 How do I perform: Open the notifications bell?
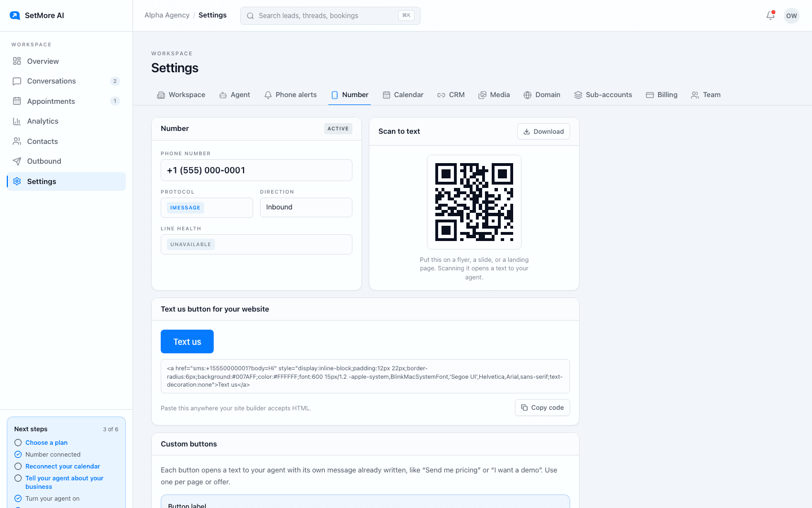point(770,16)
